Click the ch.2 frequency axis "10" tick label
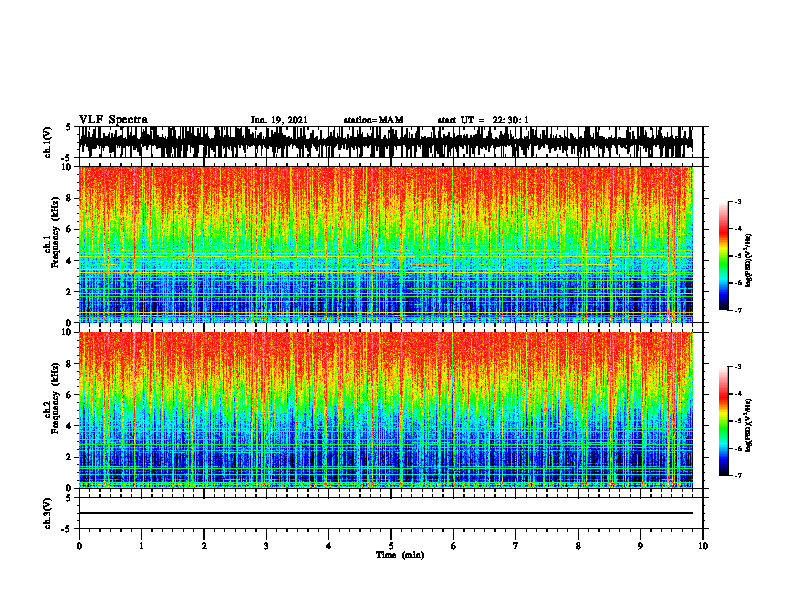This screenshot has width=792, height=612. [68, 332]
